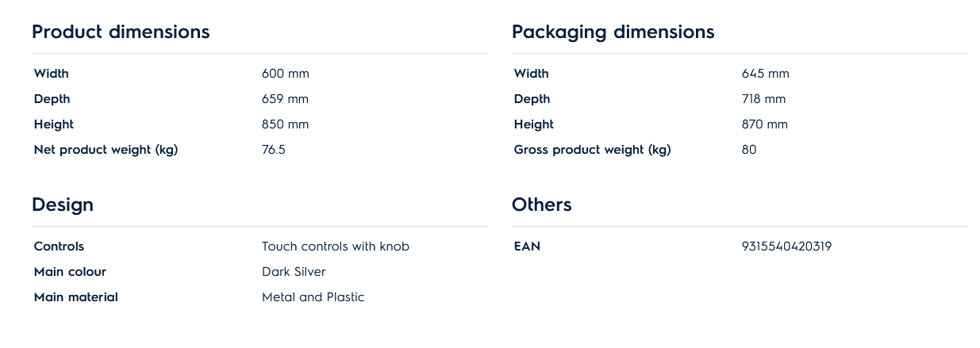Image resolution: width=980 pixels, height=348 pixels.
Task: Click the Product dimensions heading
Action: (121, 32)
